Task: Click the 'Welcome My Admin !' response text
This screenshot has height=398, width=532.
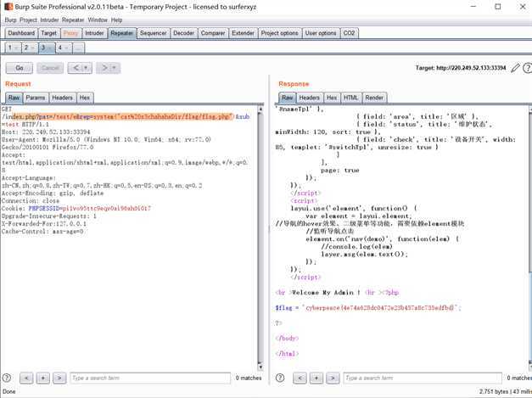Action: [325, 293]
